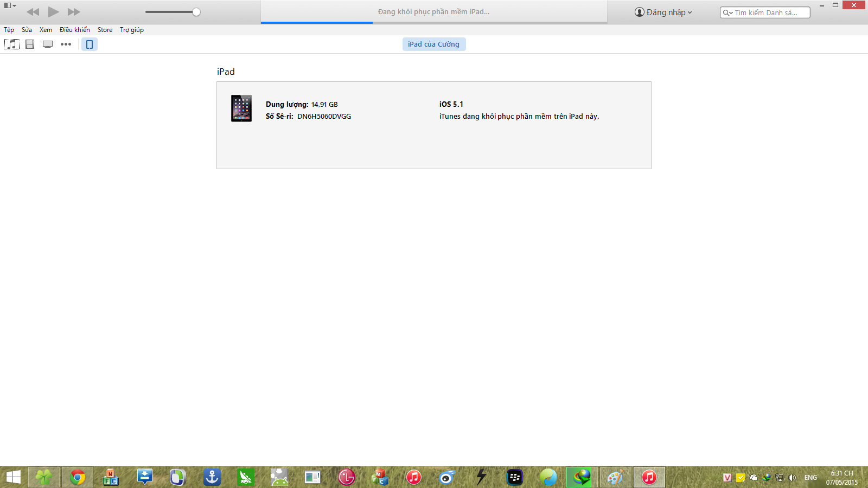Open the green stroller icon on taskbar
The width and height of the screenshot is (868, 488).
(x=246, y=477)
